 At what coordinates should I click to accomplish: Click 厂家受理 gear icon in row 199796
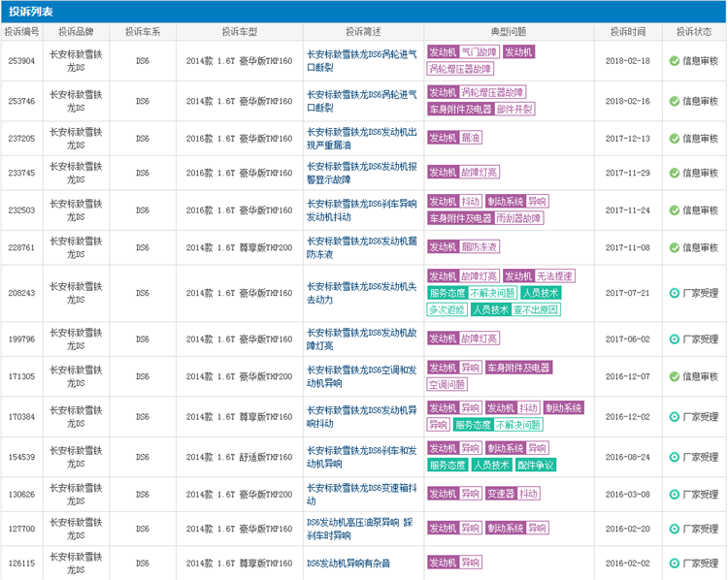pos(675,339)
